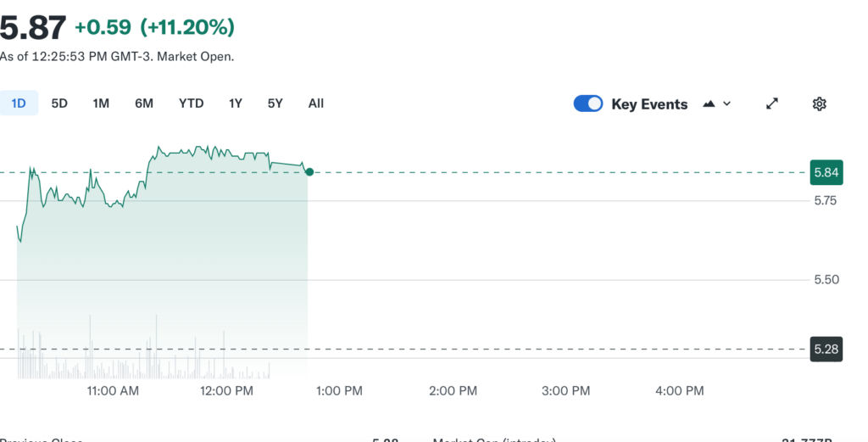Choose the 1M time range
The height and width of the screenshot is (442, 868).
click(101, 104)
